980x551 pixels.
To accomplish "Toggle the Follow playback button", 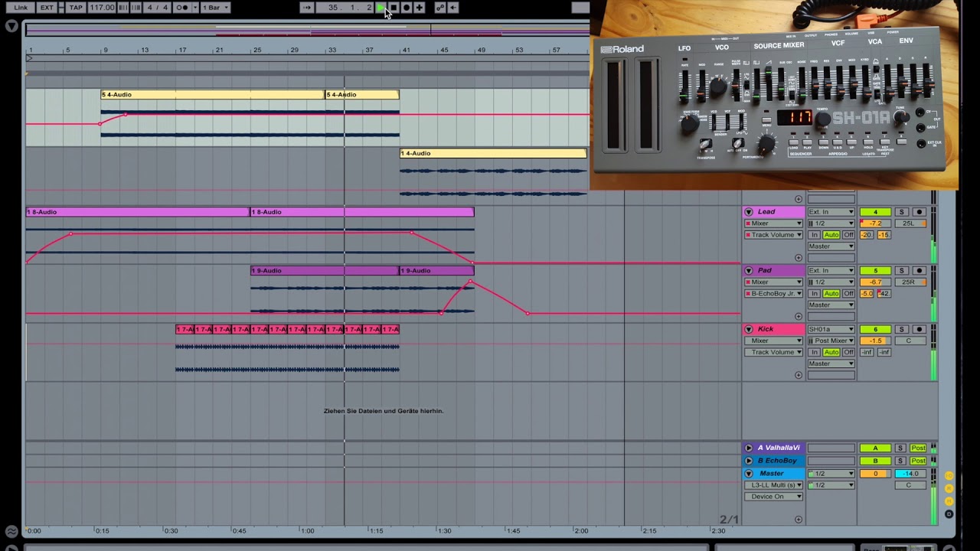I will coord(307,8).
